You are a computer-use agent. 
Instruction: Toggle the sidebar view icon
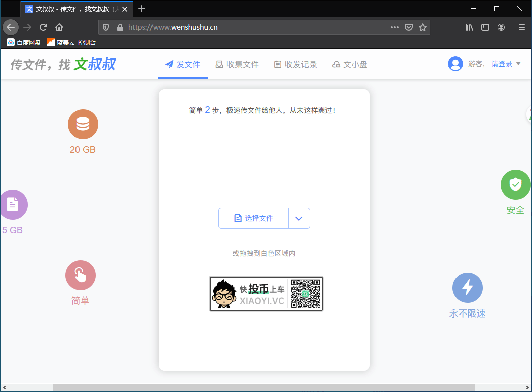(485, 27)
